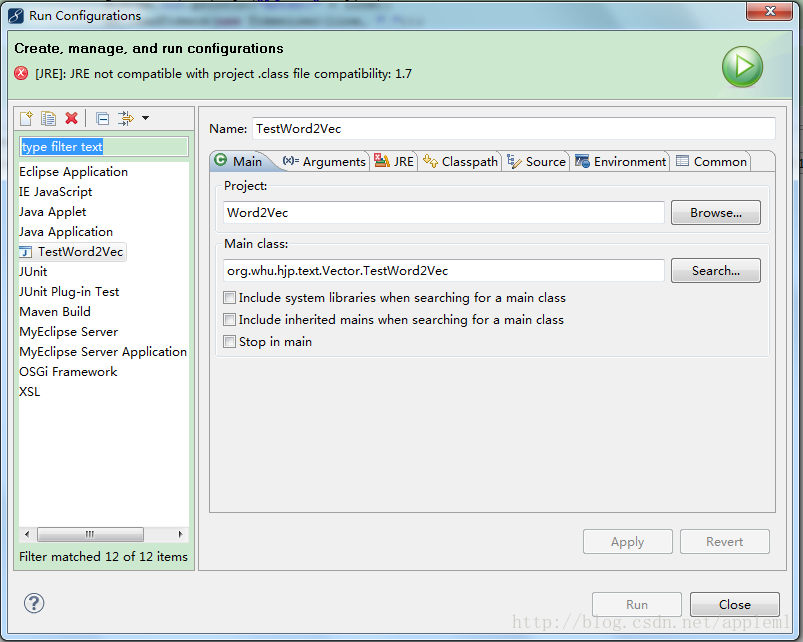Enable Include system libraries checkbox

(229, 297)
